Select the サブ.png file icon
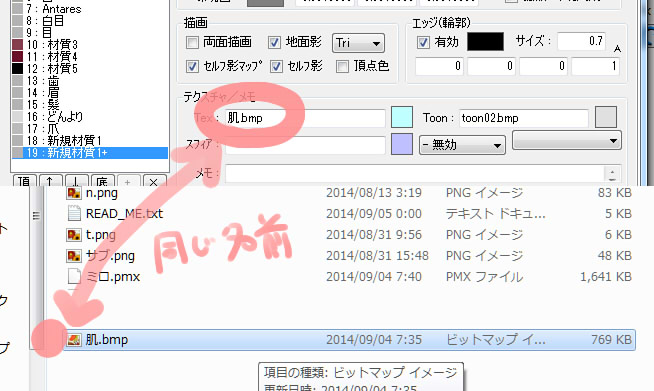Image resolution: width=654 pixels, height=391 pixels. (x=74, y=256)
